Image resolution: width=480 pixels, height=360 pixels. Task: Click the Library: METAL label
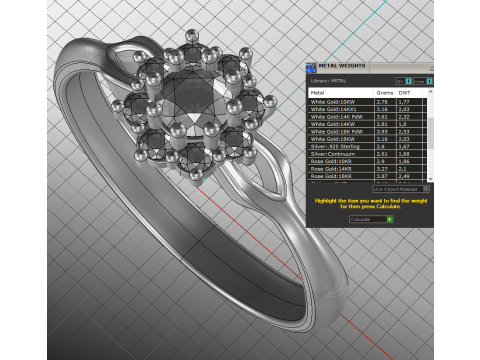coord(328,81)
